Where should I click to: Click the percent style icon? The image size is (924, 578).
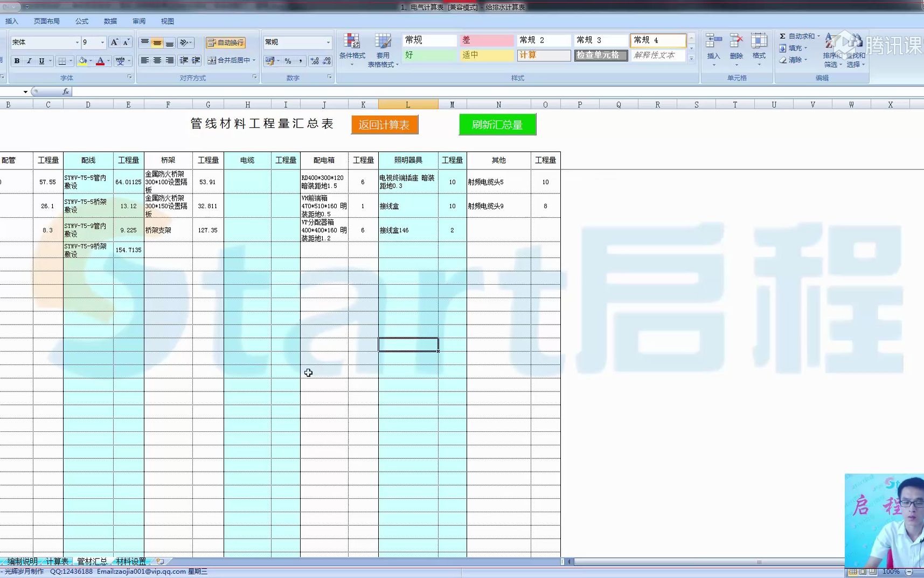click(287, 61)
